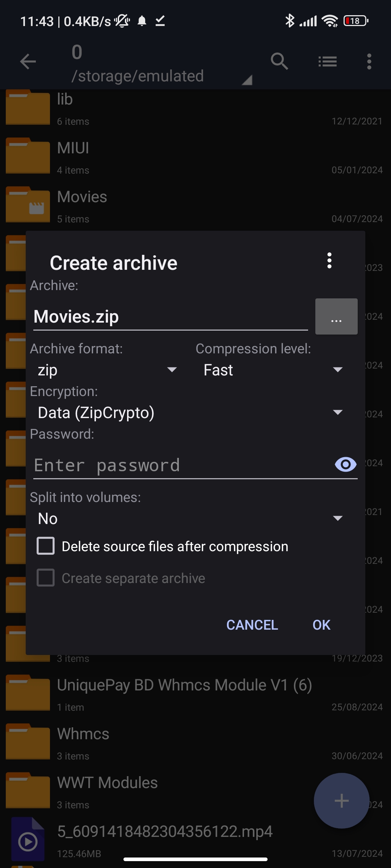Image resolution: width=391 pixels, height=868 pixels.
Task: Edit the Movies.zip archive name field
Action: 171,317
